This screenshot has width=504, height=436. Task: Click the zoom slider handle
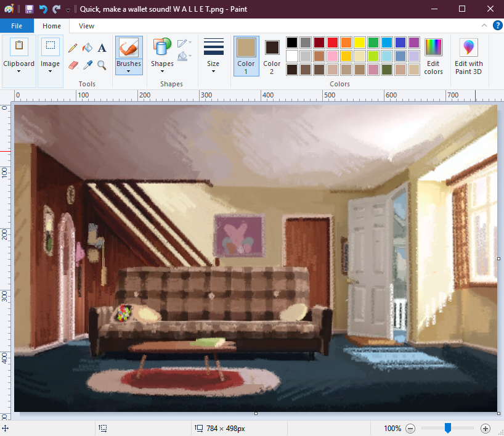coord(448,428)
